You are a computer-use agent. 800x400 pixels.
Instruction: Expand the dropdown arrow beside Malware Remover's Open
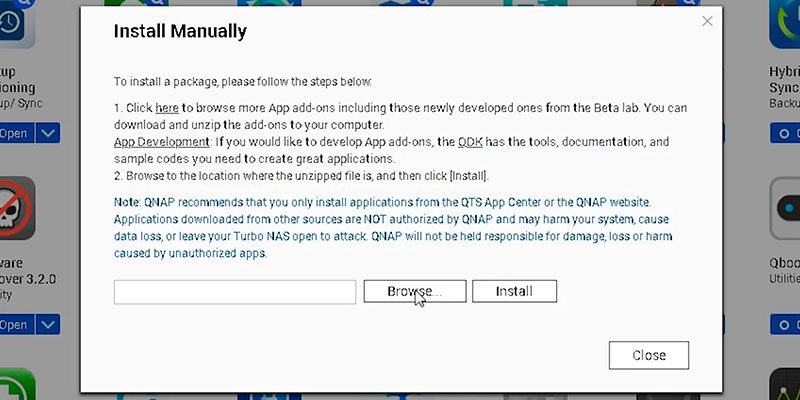click(x=47, y=324)
